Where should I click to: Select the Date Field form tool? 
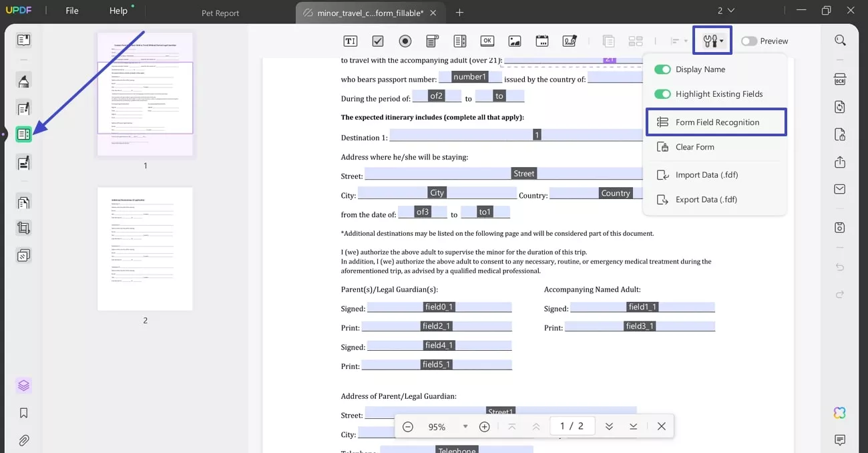click(x=541, y=41)
